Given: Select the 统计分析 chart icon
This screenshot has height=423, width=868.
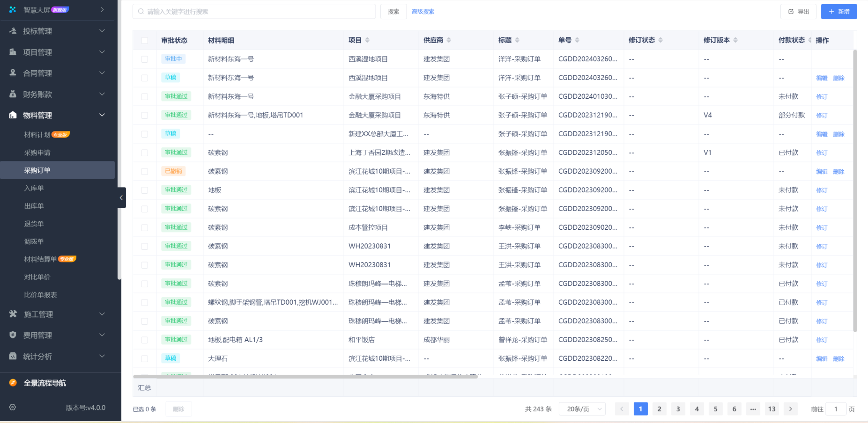Looking at the screenshot, I should pyautogui.click(x=13, y=356).
